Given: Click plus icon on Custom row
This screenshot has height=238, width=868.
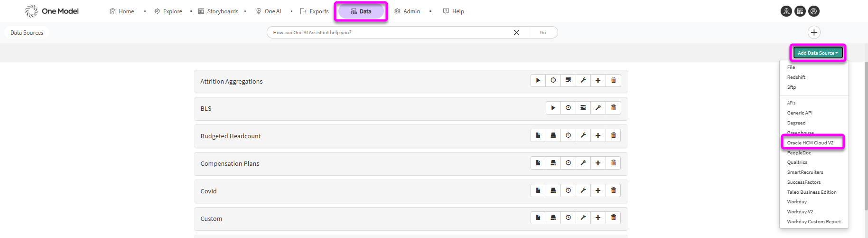Looking at the screenshot, I should [x=598, y=218].
